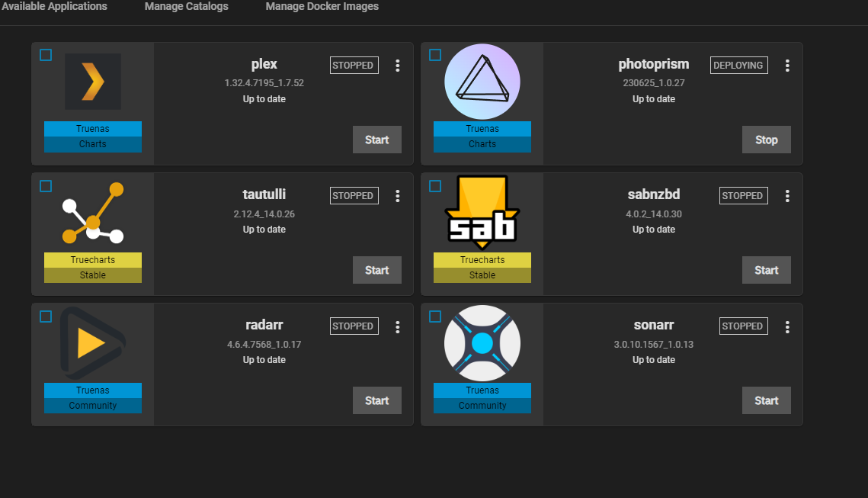Click the photoprism triangle logo
The width and height of the screenshot is (868, 498).
(x=482, y=82)
